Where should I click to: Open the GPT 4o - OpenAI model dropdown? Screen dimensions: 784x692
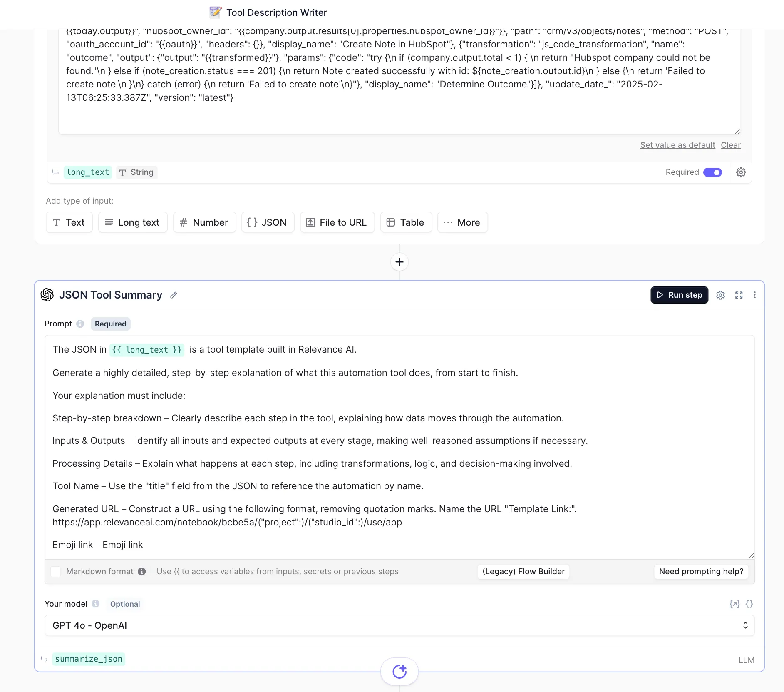(x=399, y=625)
